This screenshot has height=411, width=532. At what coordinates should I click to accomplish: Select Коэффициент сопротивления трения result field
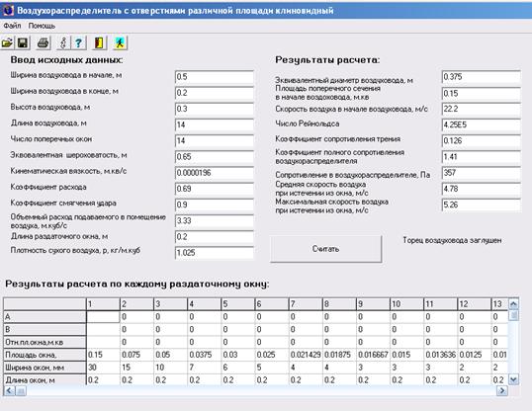[482, 140]
